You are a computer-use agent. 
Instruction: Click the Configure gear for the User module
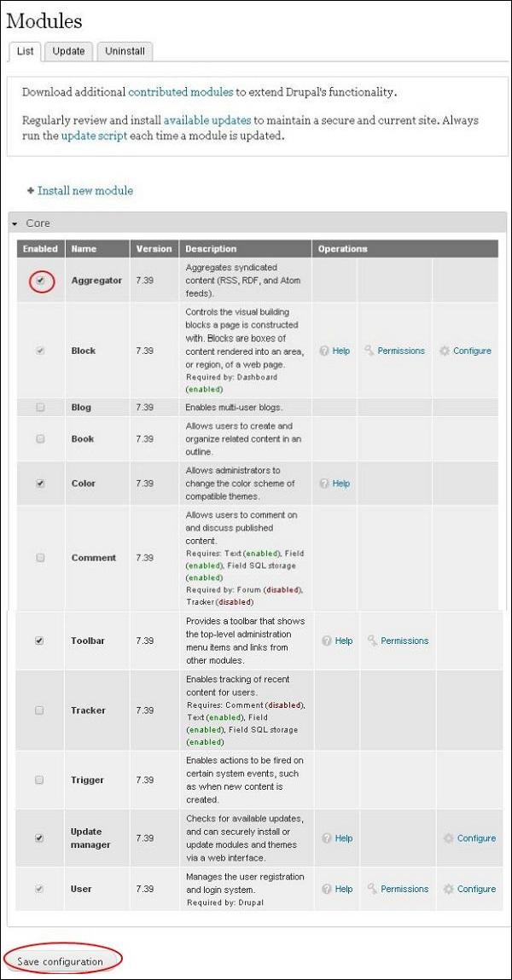(468, 889)
